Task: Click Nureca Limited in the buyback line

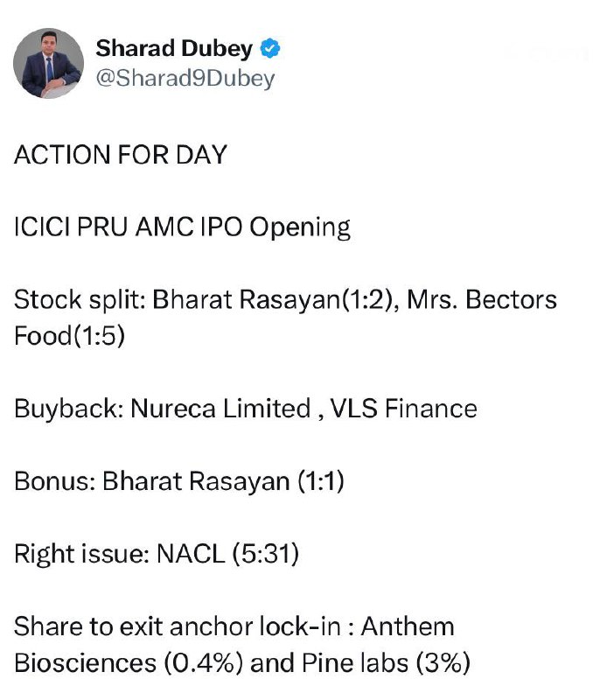Action: [220, 409]
